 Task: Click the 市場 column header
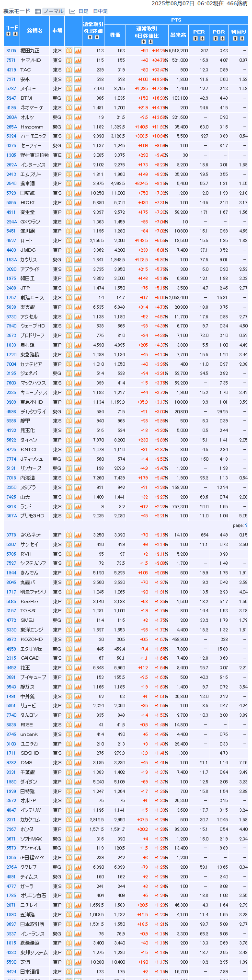(x=57, y=31)
